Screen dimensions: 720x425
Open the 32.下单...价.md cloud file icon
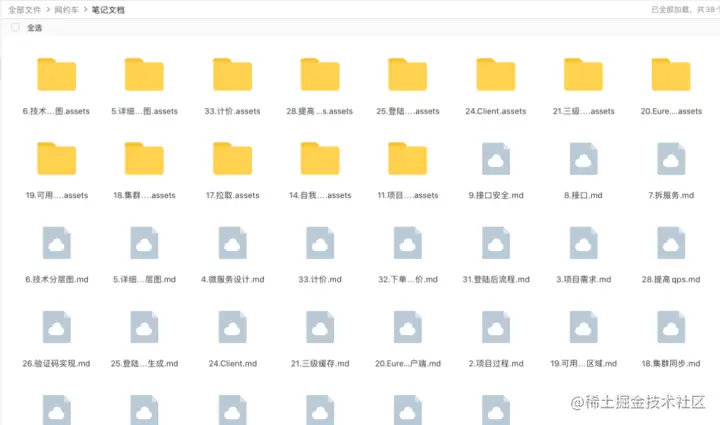tap(408, 243)
